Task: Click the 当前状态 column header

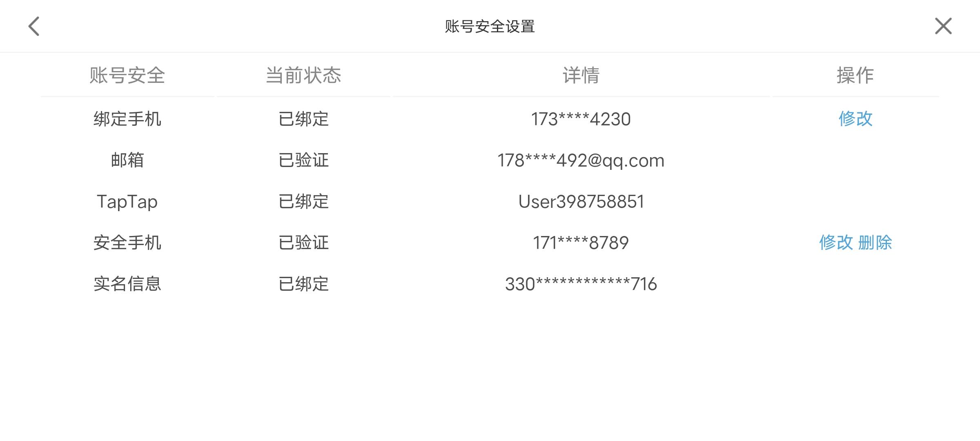Action: point(303,76)
